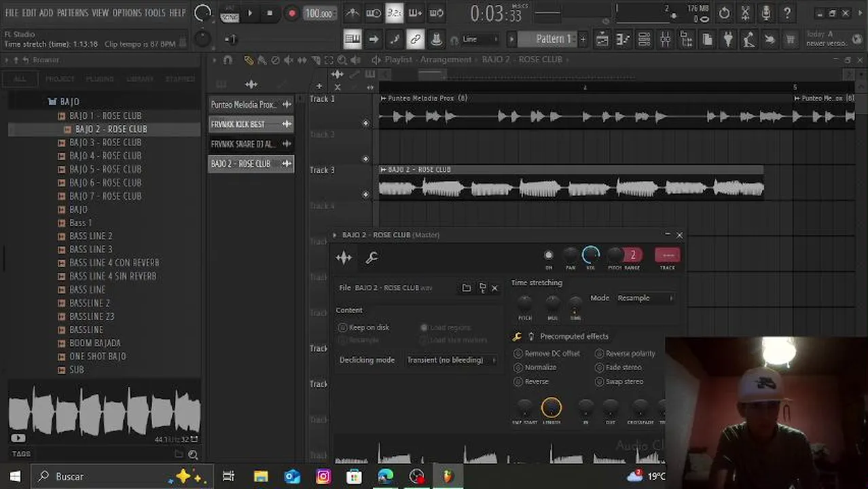Click the arrow left of Pattern 1
The image size is (868, 489).
point(512,39)
